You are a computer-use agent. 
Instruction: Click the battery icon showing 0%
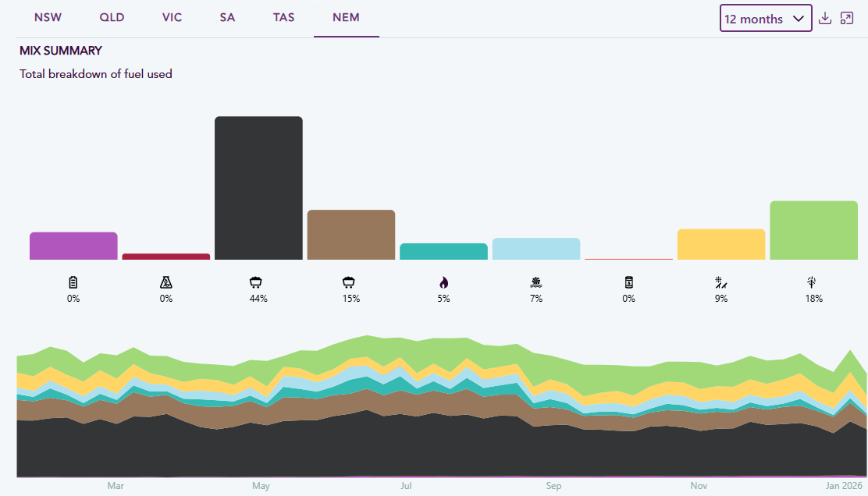(73, 282)
